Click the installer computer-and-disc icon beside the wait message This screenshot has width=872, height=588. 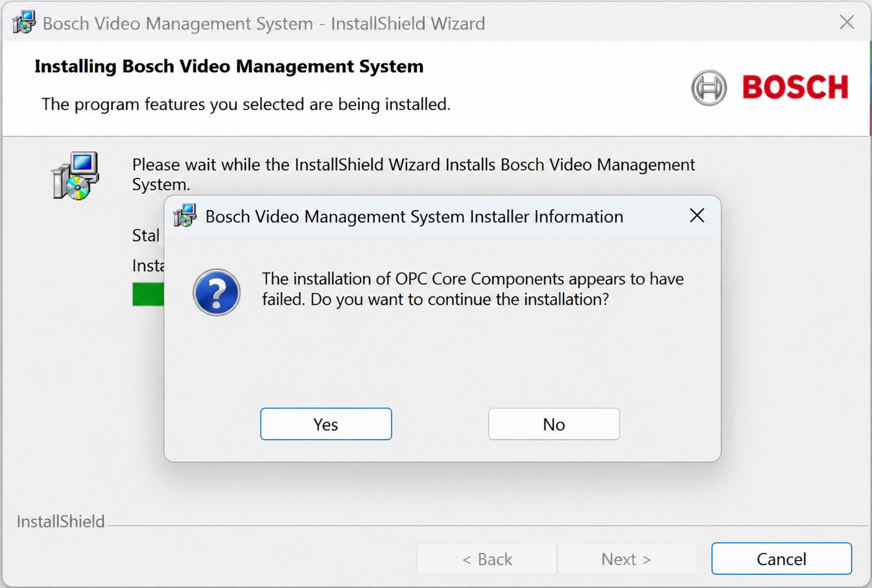75,176
